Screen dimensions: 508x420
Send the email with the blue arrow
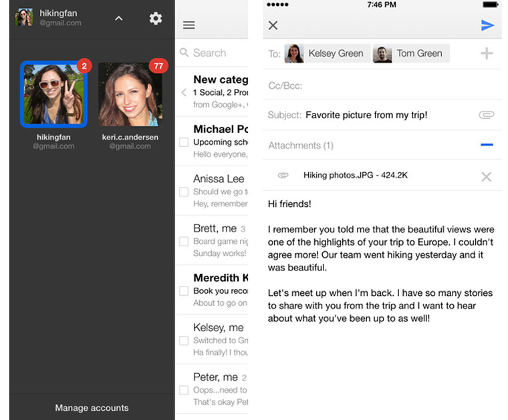487,25
